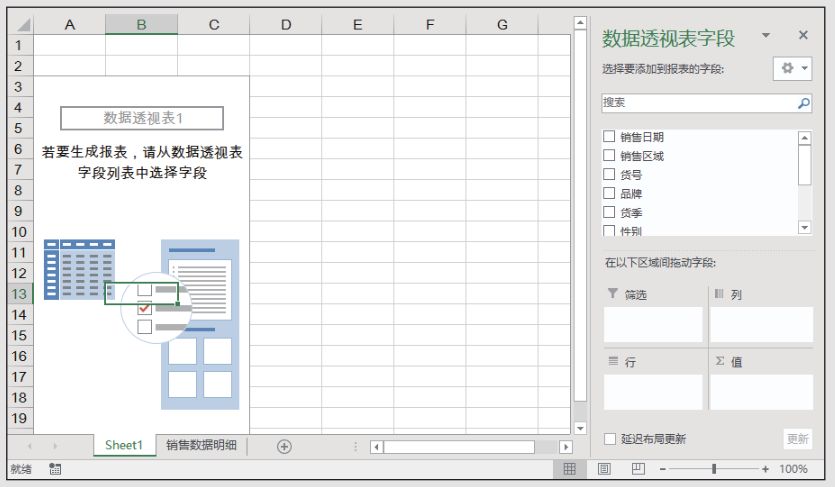Click the 更新 button
835x487 pixels.
[x=797, y=439]
